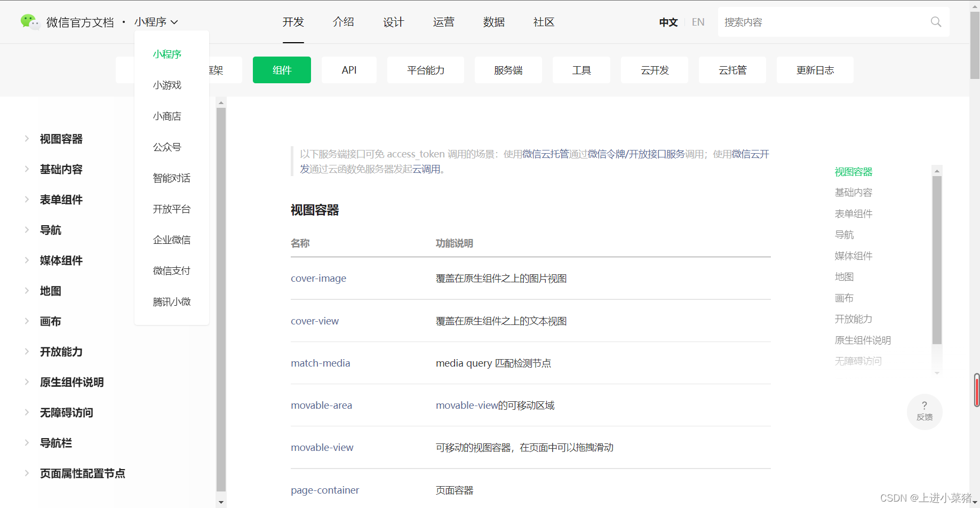Jump to 基础内容 in right outline
This screenshot has width=980, height=508.
(854, 193)
